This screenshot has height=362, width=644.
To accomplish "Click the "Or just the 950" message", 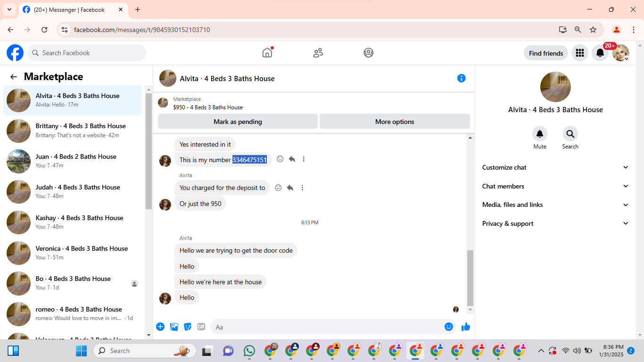I will (200, 204).
